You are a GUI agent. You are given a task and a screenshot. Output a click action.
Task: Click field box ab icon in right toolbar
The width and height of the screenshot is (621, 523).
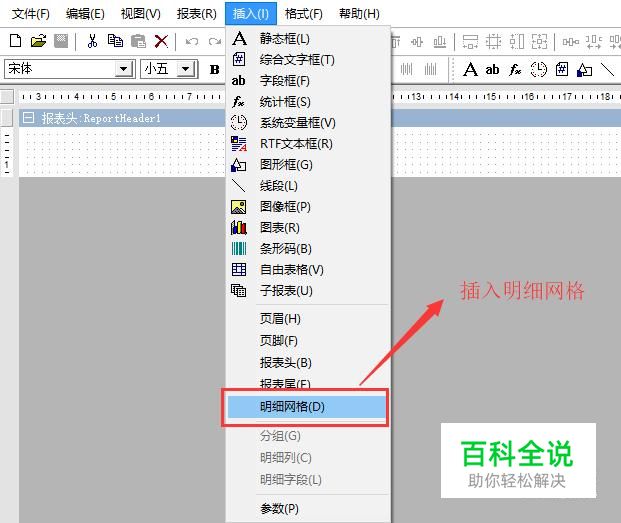[x=492, y=70]
